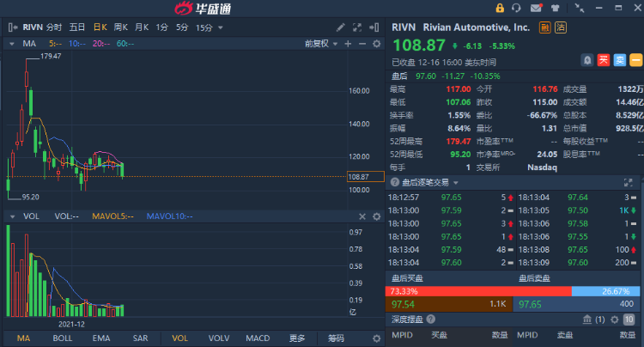Open VOL indicator settings gear
This screenshot has width=644, height=347.
coord(377,216)
